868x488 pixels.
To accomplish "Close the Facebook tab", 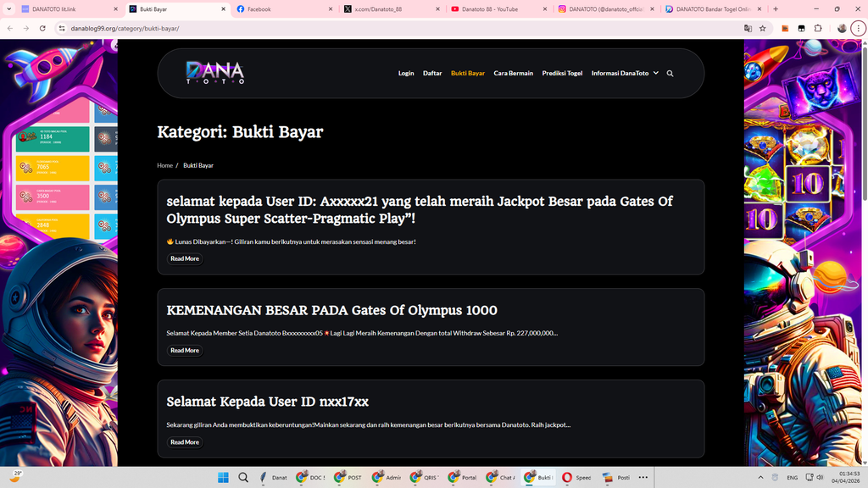I will (x=331, y=8).
